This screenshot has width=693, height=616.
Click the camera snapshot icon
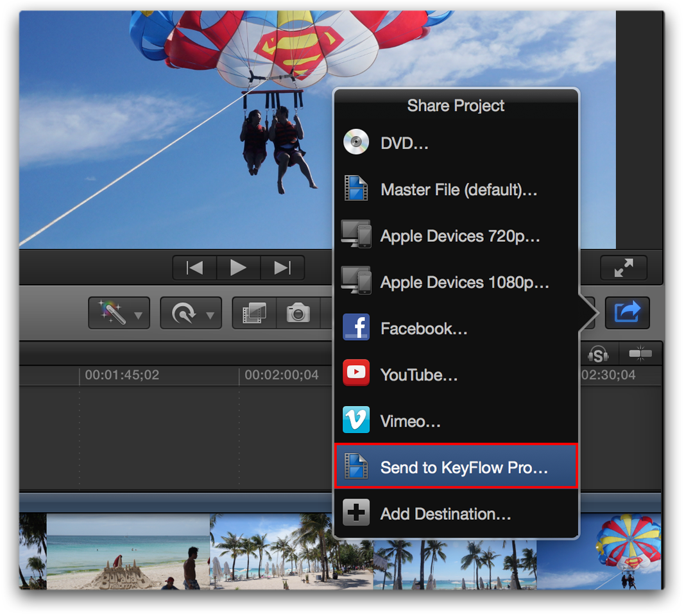(296, 312)
